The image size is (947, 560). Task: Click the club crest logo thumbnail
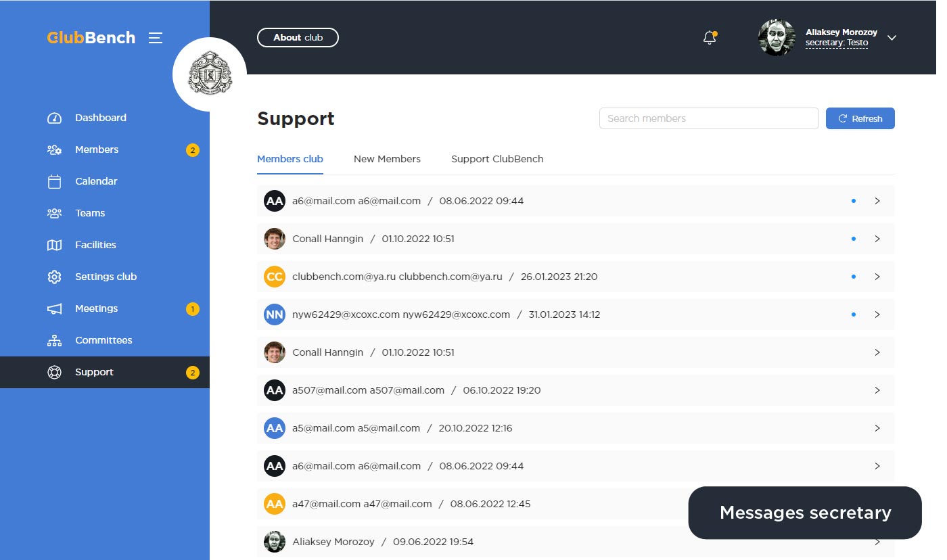coord(210,74)
